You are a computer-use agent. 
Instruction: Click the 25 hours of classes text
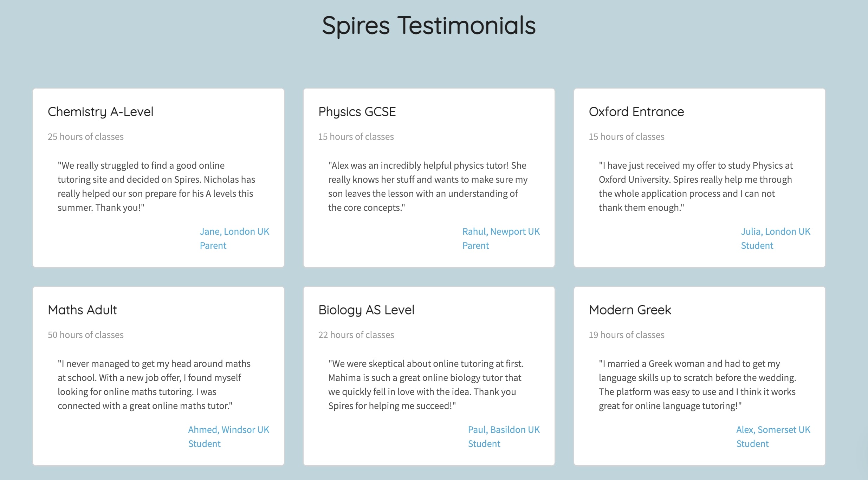coord(86,137)
